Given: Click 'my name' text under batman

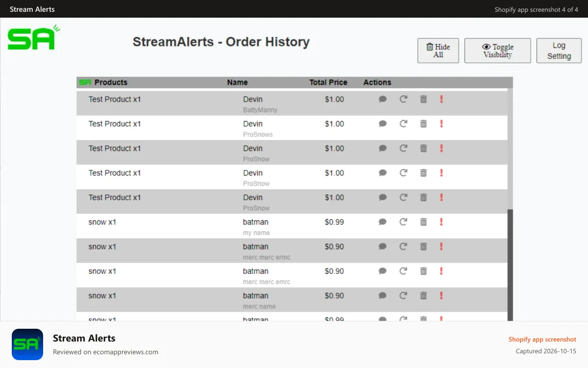Looking at the screenshot, I should click(x=256, y=233).
